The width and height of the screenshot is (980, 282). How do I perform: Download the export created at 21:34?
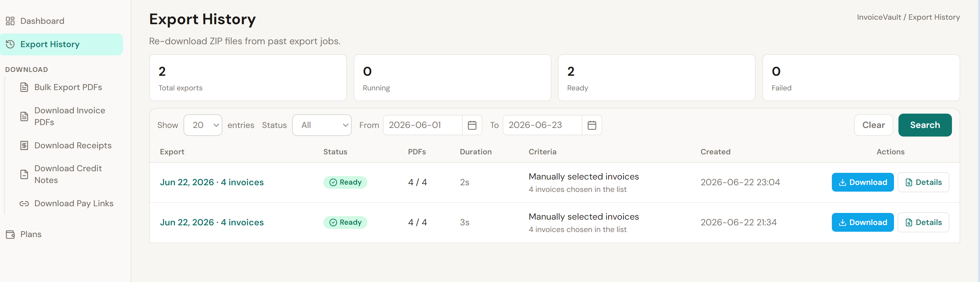tap(862, 222)
